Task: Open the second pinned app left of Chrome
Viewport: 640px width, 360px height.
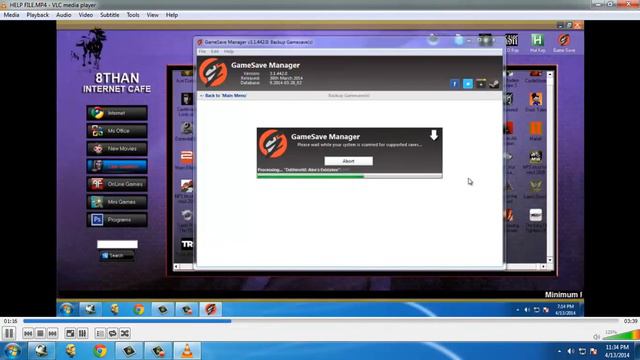Action: (x=70, y=351)
